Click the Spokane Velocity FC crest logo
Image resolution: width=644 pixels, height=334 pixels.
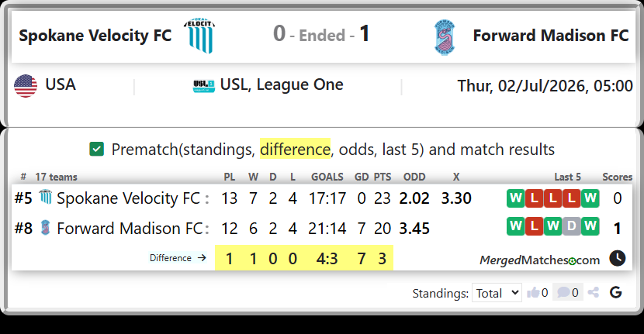200,36
